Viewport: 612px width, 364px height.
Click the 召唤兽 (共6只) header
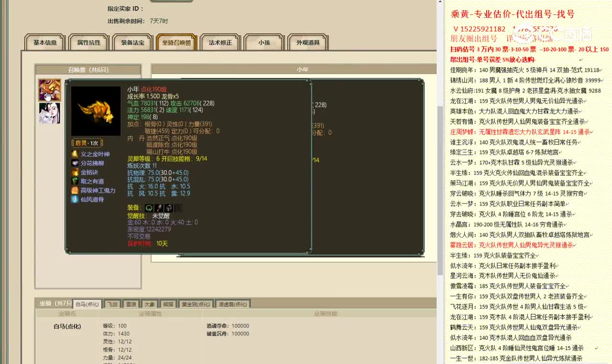(88, 70)
